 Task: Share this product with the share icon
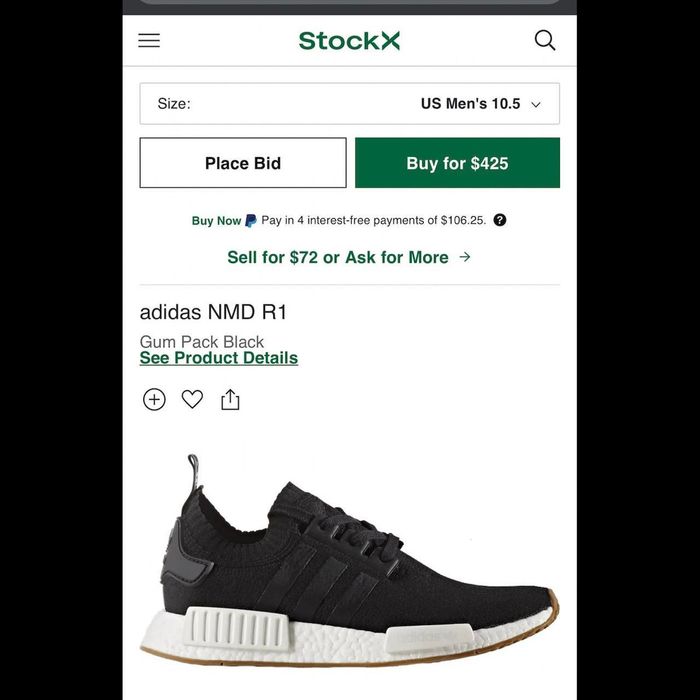[x=230, y=399]
